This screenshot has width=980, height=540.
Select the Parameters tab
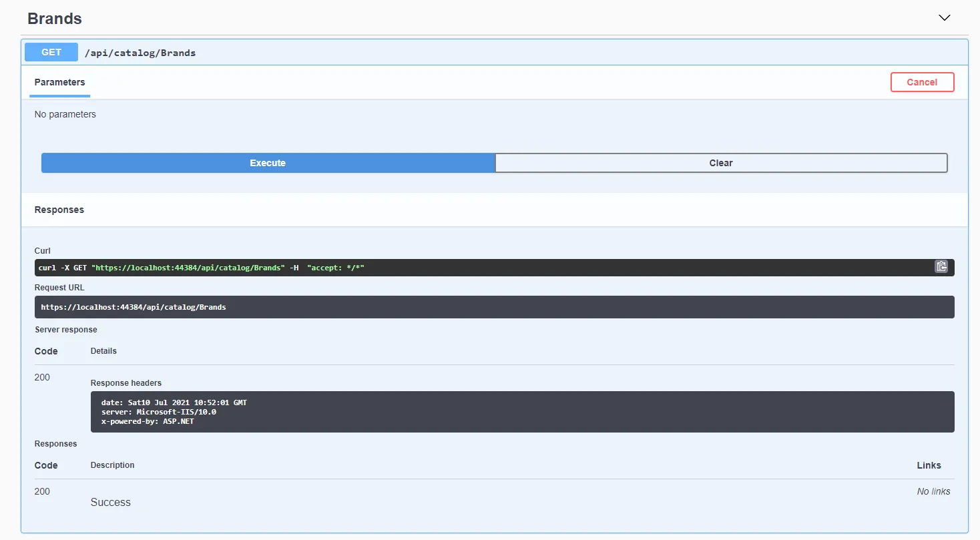pos(59,82)
